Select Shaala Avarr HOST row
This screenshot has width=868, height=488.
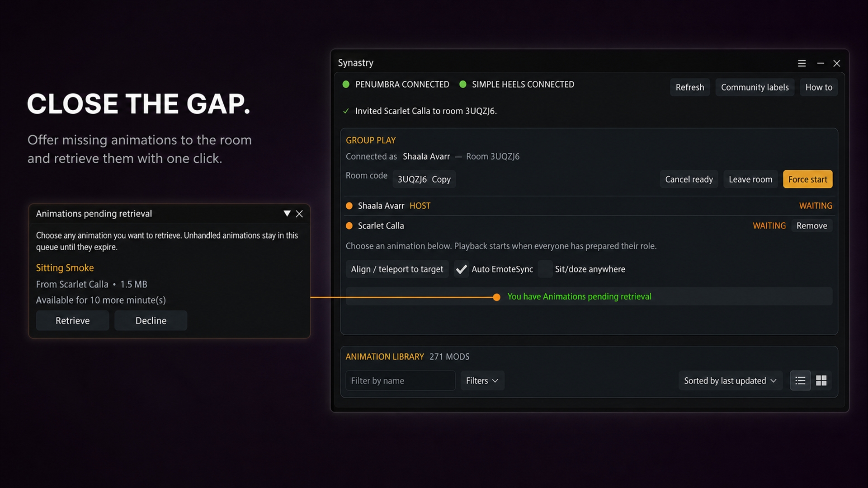pyautogui.click(x=589, y=206)
